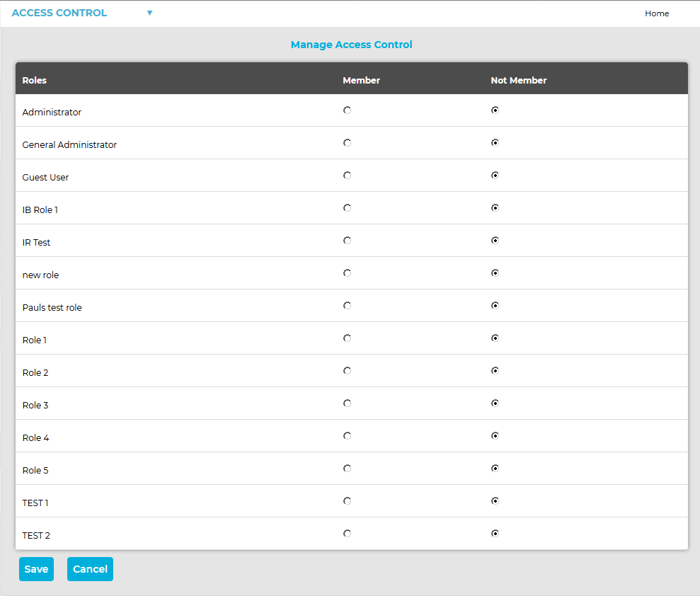Set TEST 2 as Not Member
This screenshot has height=596, width=700.
tap(495, 534)
